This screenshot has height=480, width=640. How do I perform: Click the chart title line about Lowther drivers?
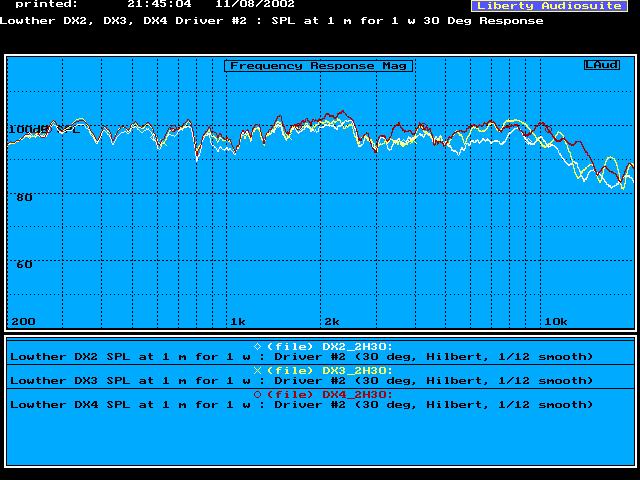(272, 21)
